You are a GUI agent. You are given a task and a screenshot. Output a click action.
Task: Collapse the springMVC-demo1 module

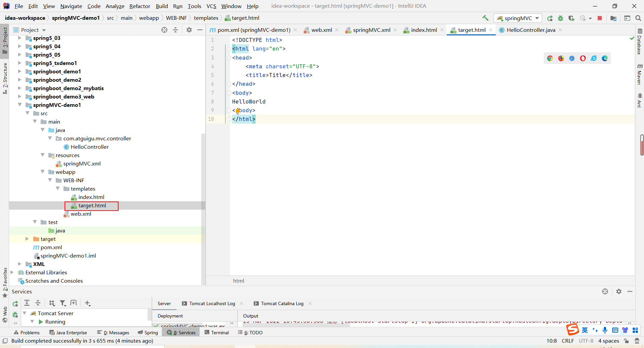click(19, 105)
